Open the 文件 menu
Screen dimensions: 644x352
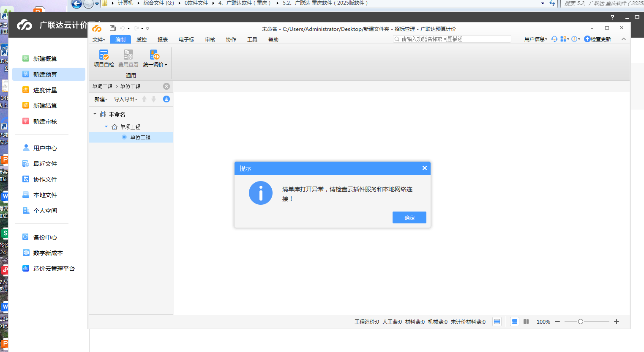coord(99,40)
